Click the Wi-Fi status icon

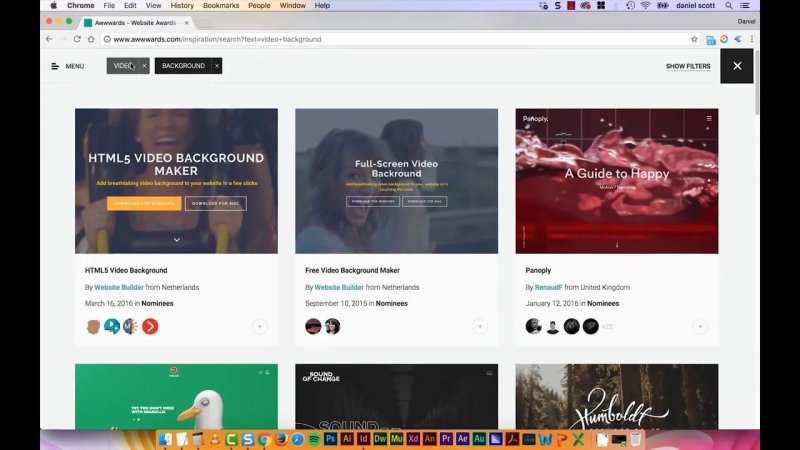click(646, 6)
